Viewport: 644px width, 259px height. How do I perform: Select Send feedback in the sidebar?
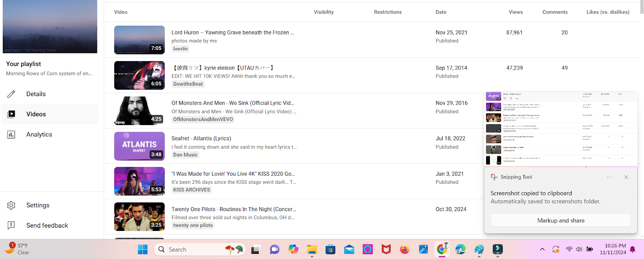(x=47, y=225)
